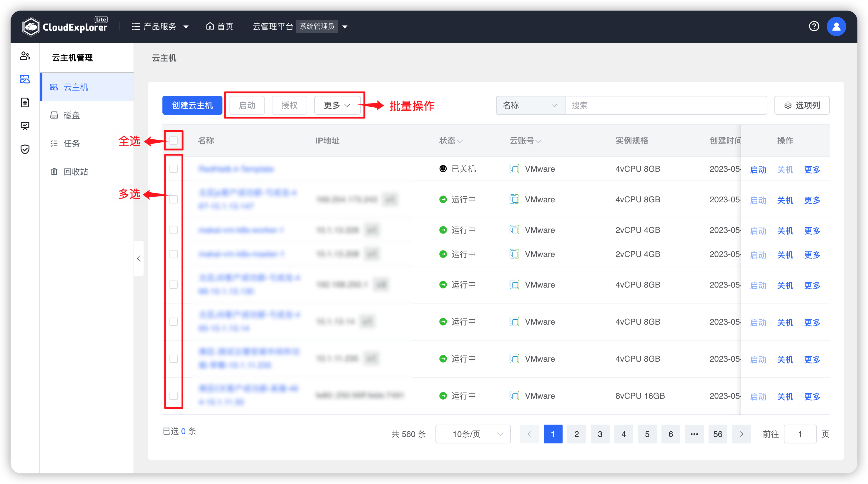Open the 磁盘 disk menu item
Viewport: 868px width, 484px height.
[x=87, y=115]
